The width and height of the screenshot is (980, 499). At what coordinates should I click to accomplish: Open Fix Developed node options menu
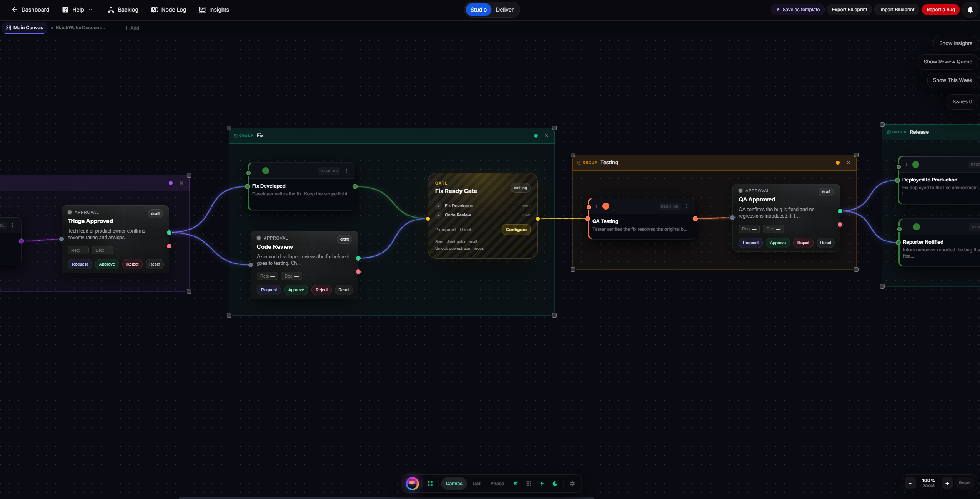(346, 171)
